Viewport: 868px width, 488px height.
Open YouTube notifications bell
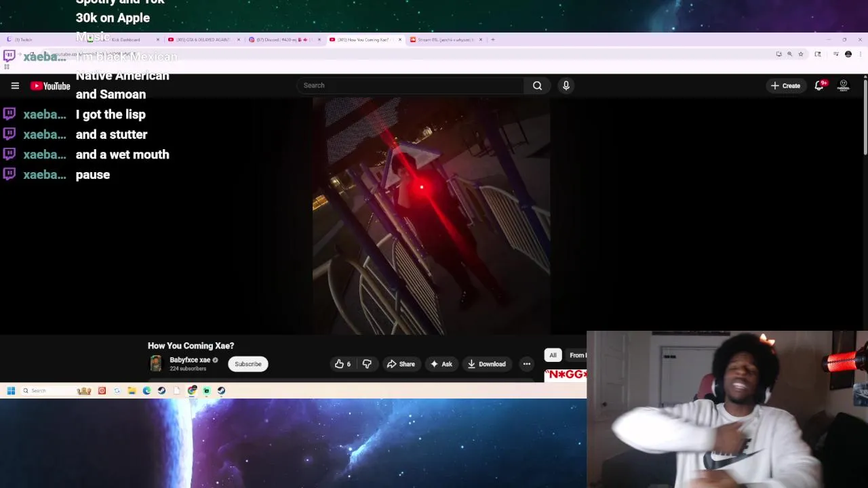point(819,85)
